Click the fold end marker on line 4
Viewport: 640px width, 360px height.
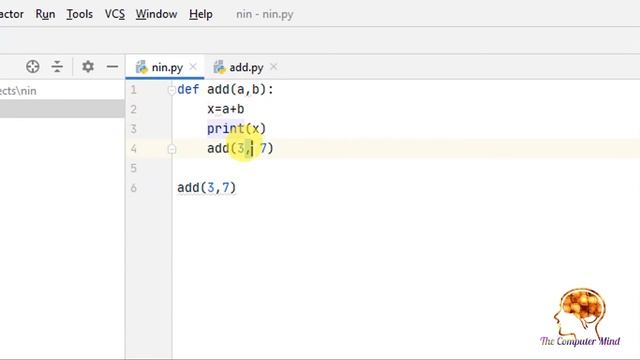coord(172,149)
